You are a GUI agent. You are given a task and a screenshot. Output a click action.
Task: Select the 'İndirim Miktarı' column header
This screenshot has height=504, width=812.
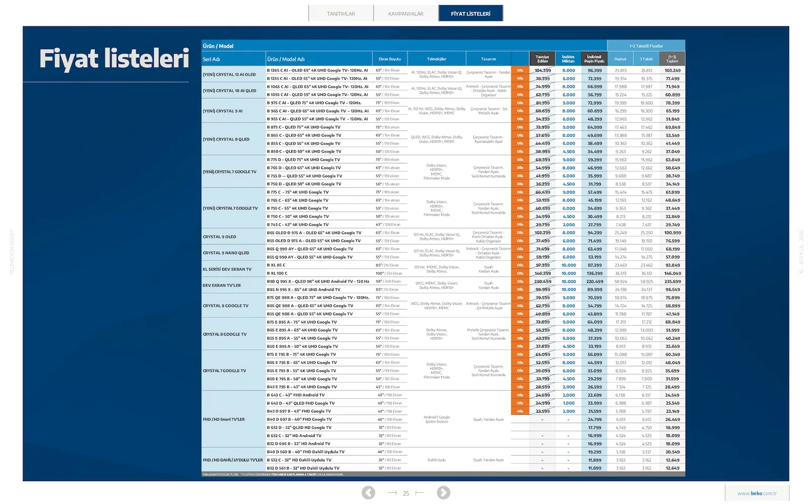(568, 59)
